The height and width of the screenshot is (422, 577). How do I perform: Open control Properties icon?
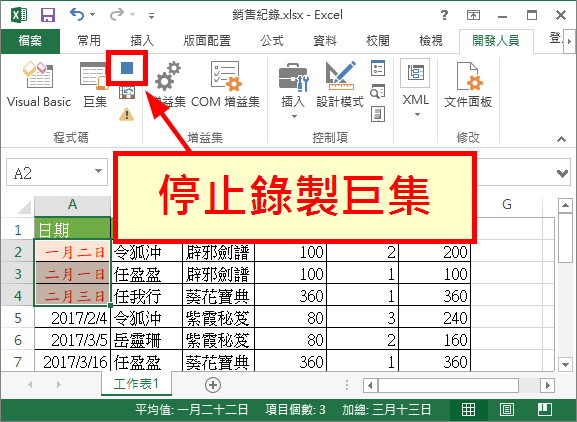378,68
